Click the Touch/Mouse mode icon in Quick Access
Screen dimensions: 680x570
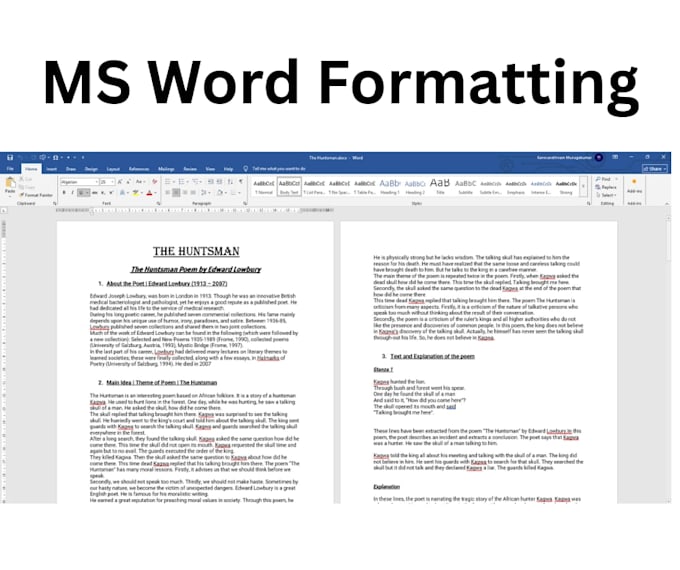coord(42,159)
